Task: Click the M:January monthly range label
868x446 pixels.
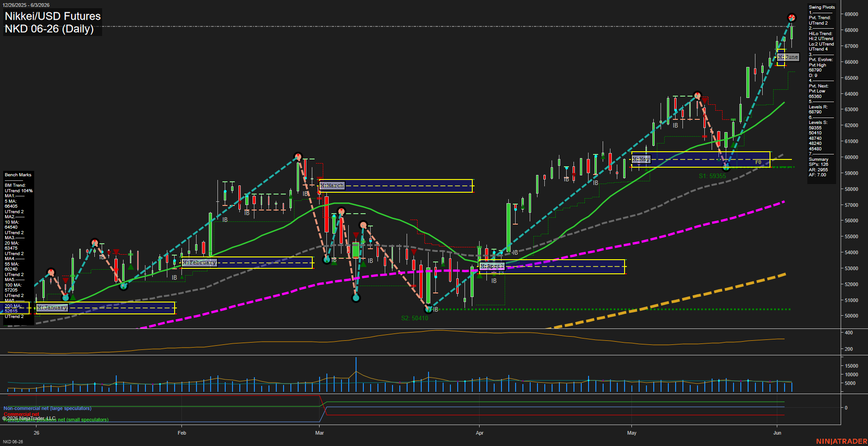Action: pyautogui.click(x=52, y=308)
